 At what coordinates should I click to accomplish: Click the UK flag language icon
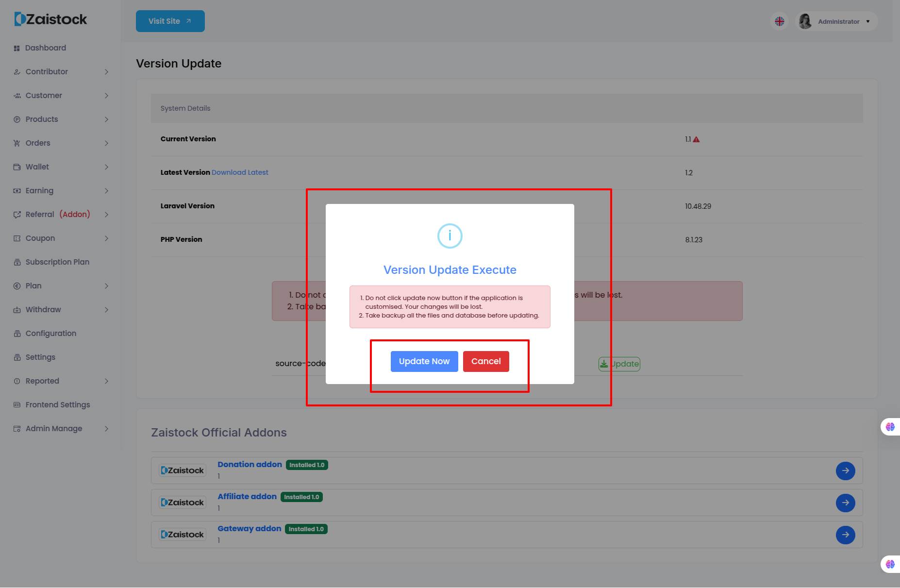tap(780, 21)
